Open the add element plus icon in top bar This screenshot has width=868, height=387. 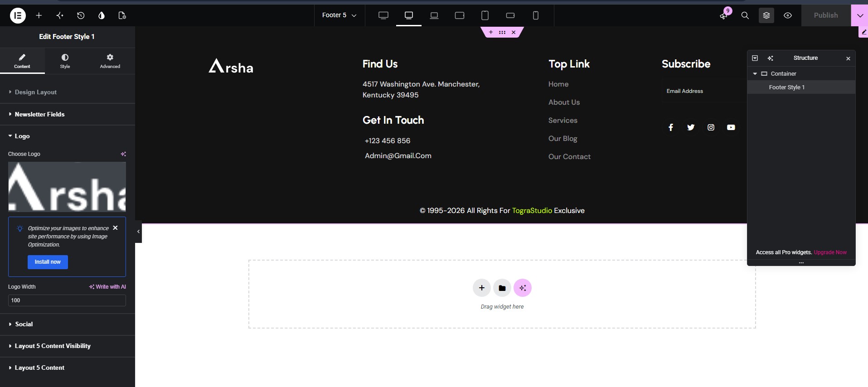pyautogui.click(x=39, y=15)
